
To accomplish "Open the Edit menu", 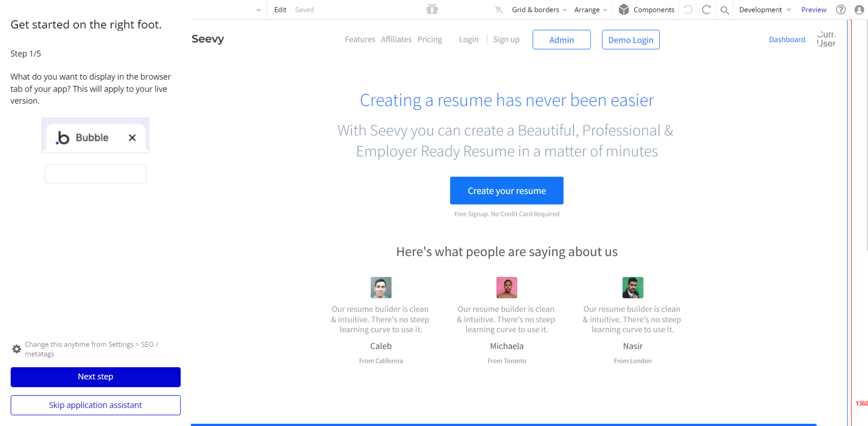I will (x=280, y=10).
